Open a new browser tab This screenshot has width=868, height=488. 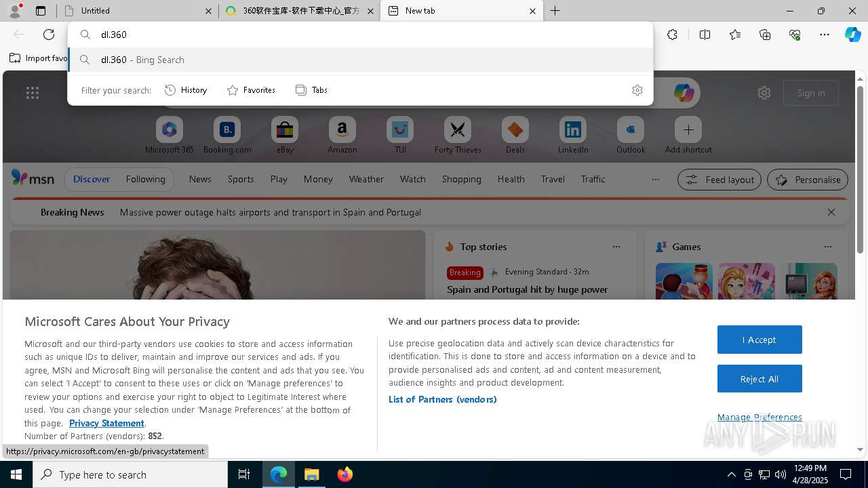point(555,11)
